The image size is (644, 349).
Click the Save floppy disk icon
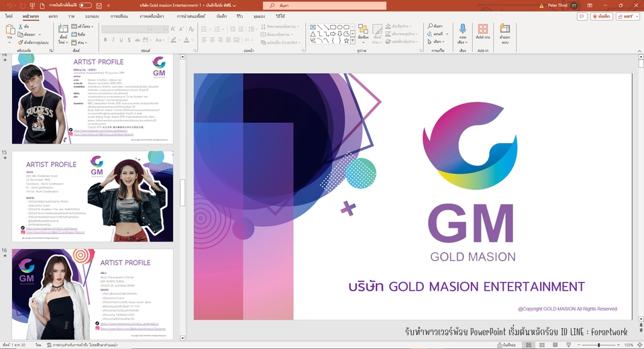coord(99,5)
